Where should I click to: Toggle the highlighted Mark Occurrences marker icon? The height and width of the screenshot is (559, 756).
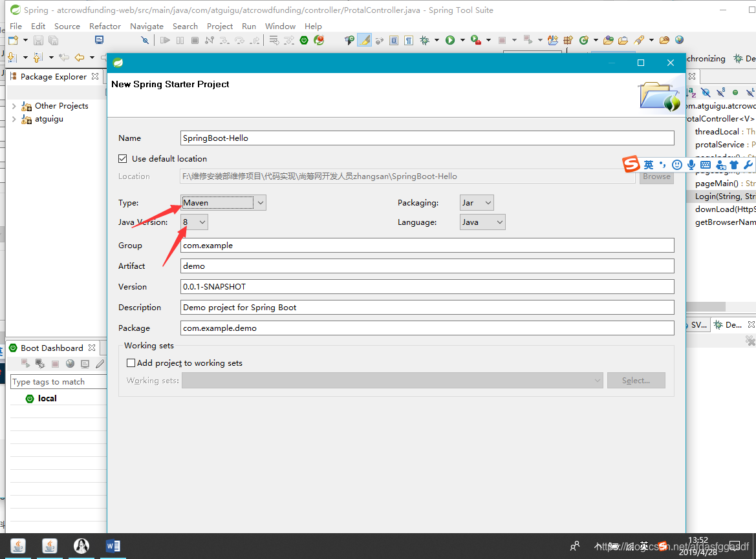pos(365,40)
